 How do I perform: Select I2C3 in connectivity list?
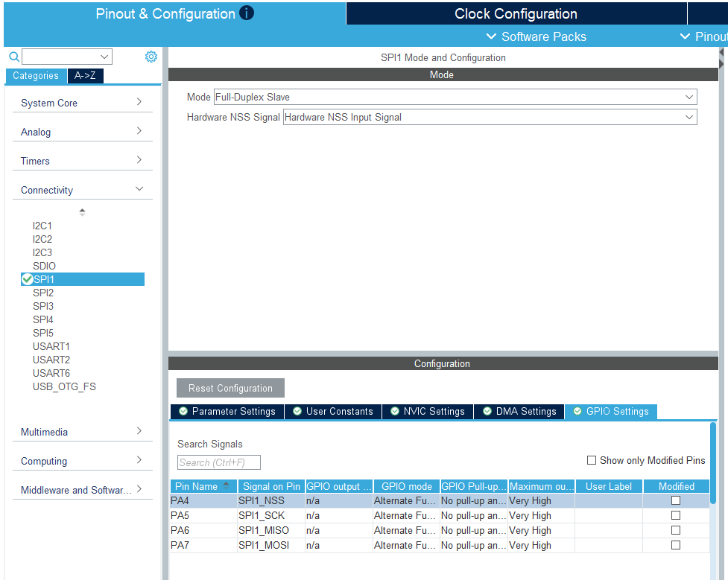(42, 253)
